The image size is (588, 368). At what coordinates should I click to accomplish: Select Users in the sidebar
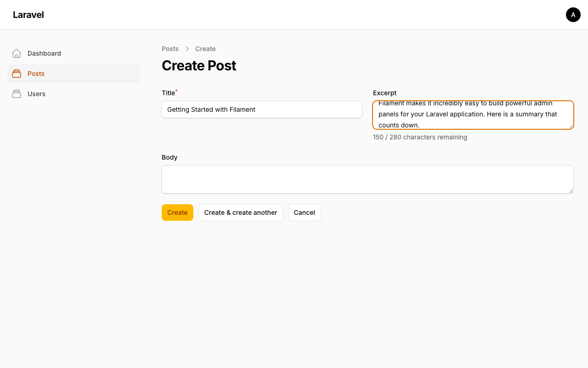(73, 94)
